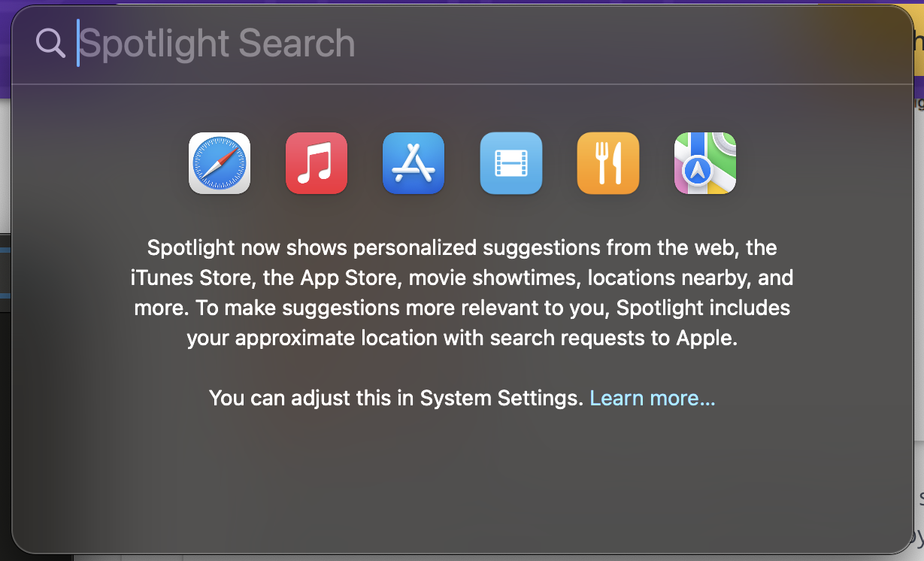Open the blue App Store icon
Image resolution: width=924 pixels, height=561 pixels.
click(414, 163)
